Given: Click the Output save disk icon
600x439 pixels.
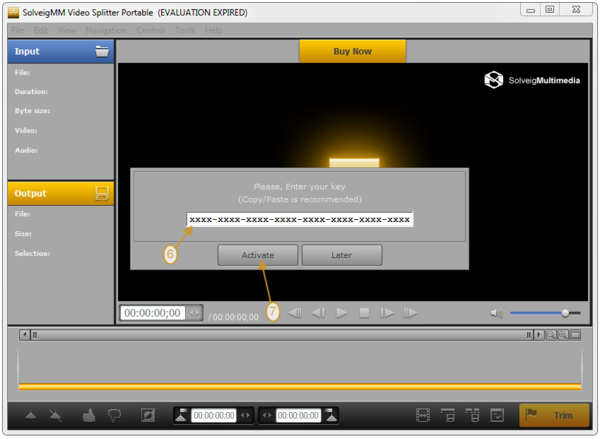Looking at the screenshot, I should (102, 193).
